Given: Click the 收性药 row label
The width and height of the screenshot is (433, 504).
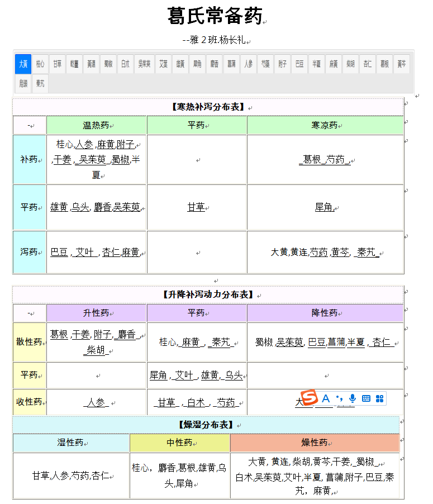Looking at the screenshot, I should tap(29, 402).
